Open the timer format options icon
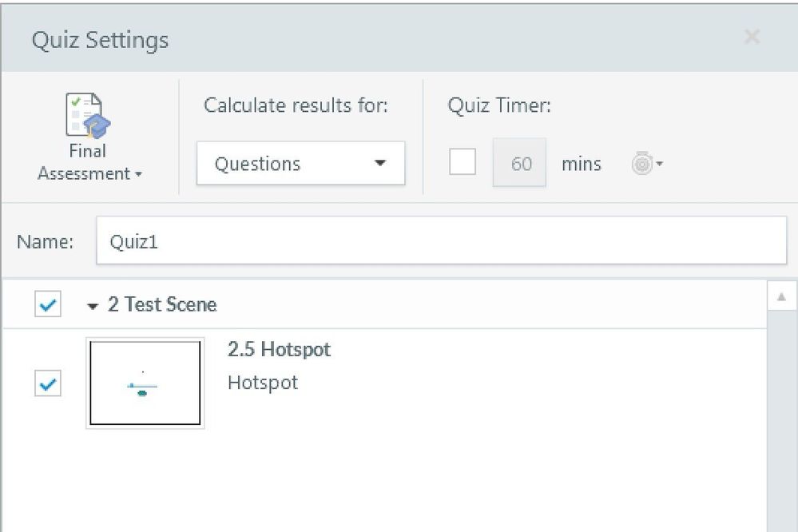 click(x=647, y=165)
